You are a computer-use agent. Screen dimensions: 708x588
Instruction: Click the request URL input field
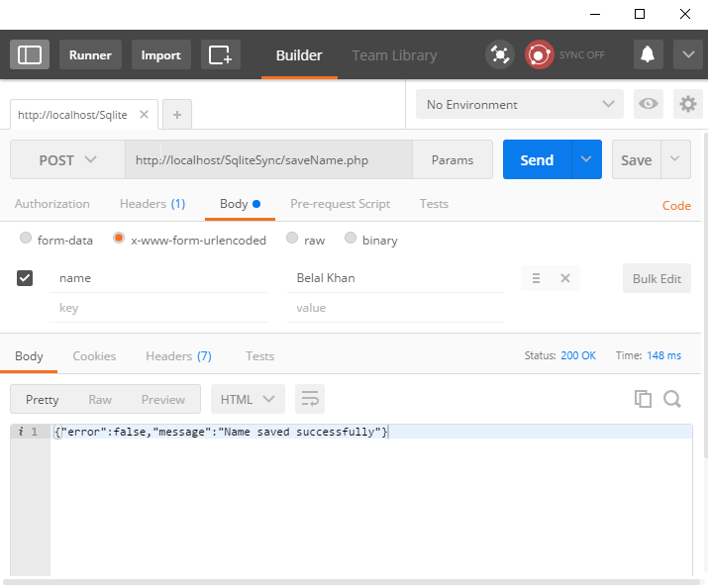267,159
